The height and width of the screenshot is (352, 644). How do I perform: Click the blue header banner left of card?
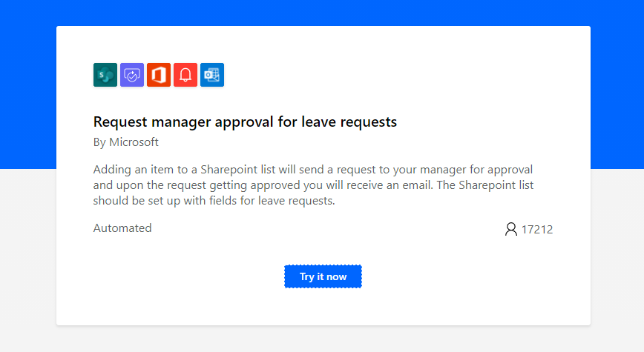(28, 84)
